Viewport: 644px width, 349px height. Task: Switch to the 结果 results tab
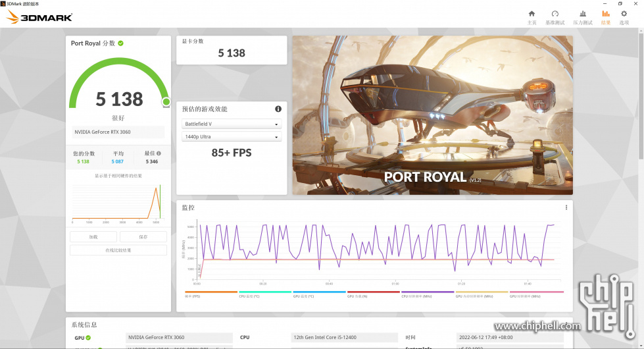pyautogui.click(x=605, y=18)
